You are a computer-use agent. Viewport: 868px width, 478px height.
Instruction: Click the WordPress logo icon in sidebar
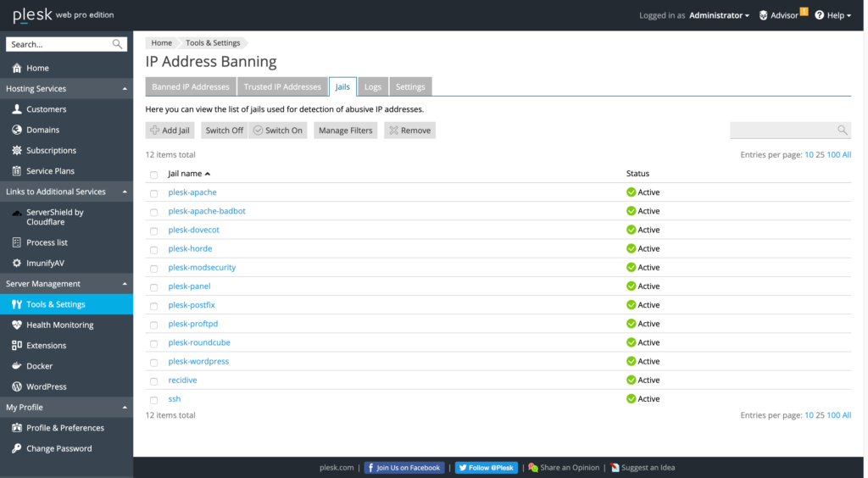click(x=17, y=386)
